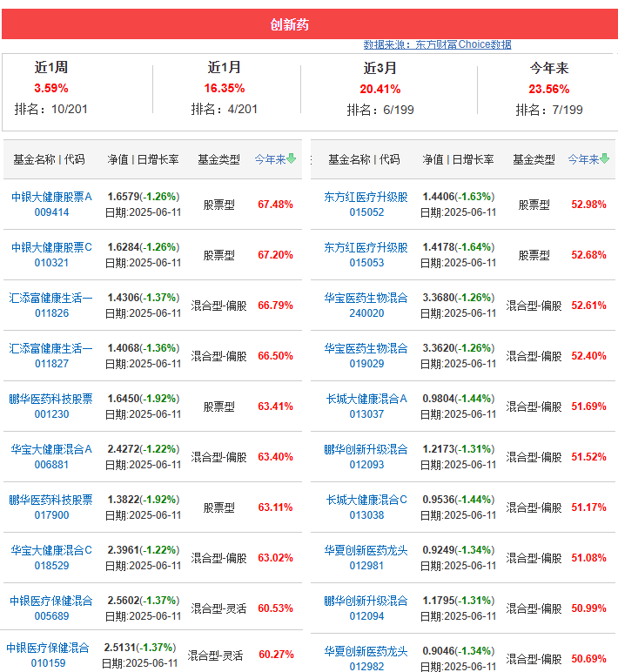Viewport: 618px width, 672px height.
Task: Click net value 1.6579(-1.26%)
Action: (143, 197)
